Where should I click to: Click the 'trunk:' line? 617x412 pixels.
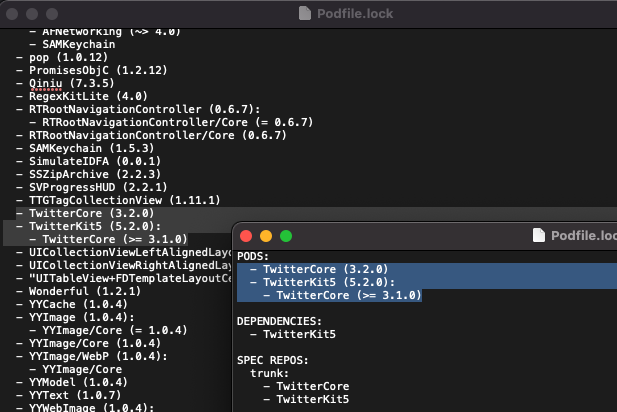click(270, 373)
